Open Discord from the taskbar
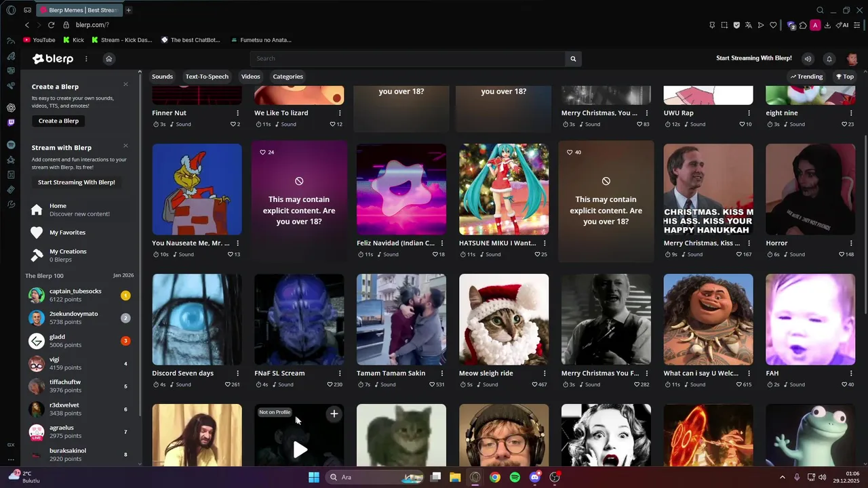Image resolution: width=868 pixels, height=488 pixels. pyautogui.click(x=535, y=477)
